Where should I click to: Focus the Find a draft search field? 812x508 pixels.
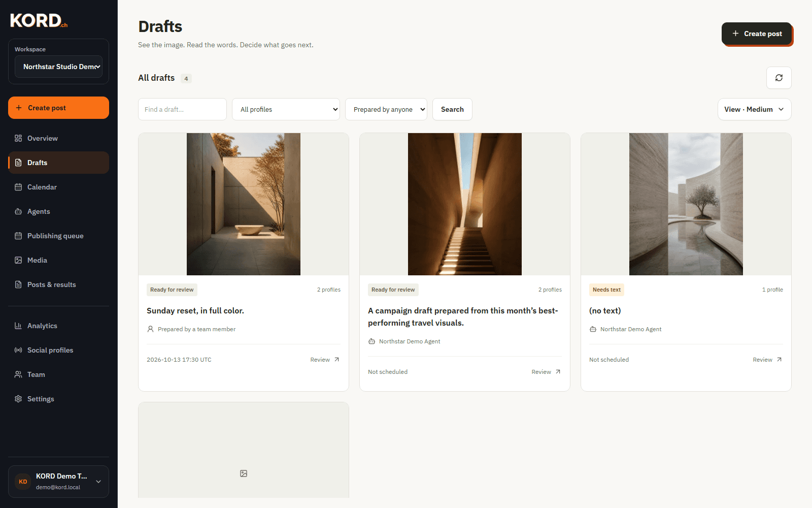coord(182,109)
